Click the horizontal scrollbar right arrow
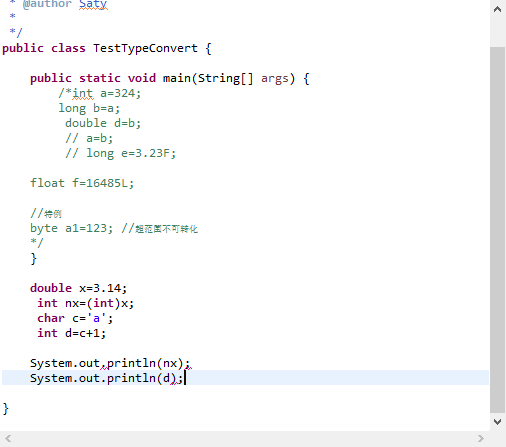 point(481,438)
